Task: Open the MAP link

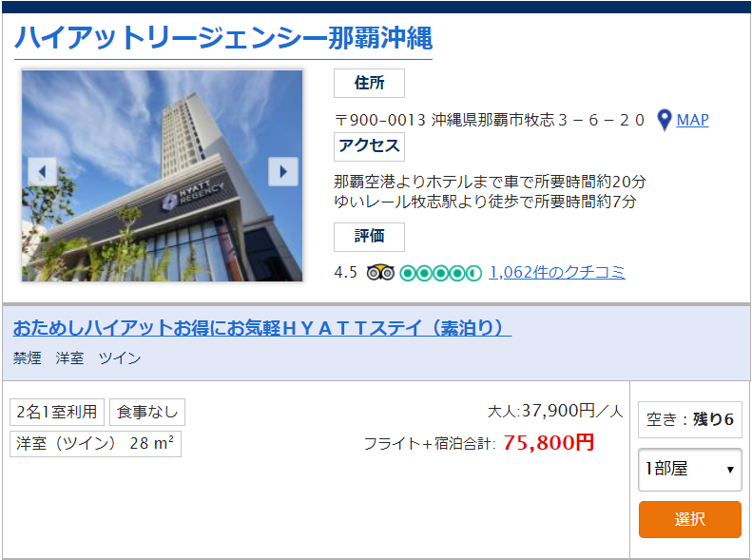Action: [692, 120]
